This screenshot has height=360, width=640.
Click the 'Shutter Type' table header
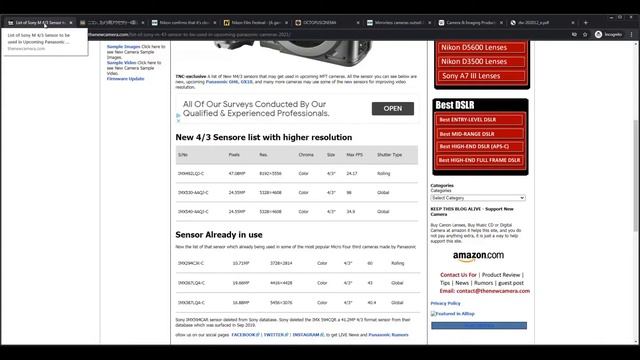pos(389,155)
